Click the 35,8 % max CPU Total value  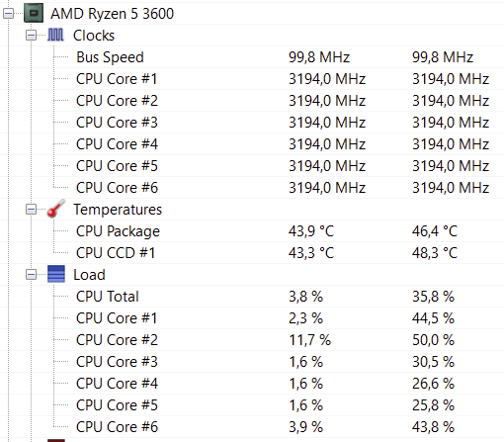click(433, 297)
